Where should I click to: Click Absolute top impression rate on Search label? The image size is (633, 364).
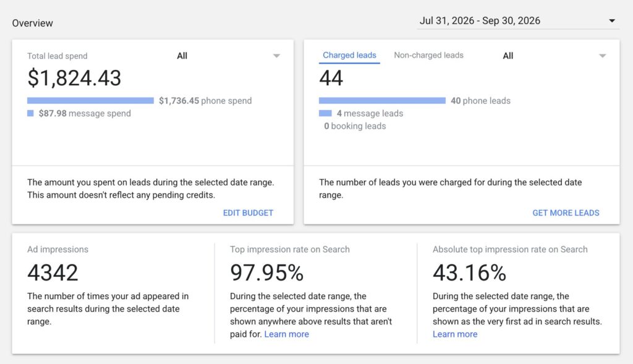[510, 250]
